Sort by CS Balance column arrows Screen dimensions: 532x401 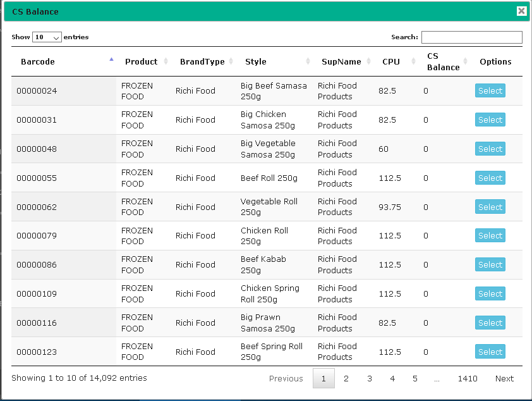(465, 61)
